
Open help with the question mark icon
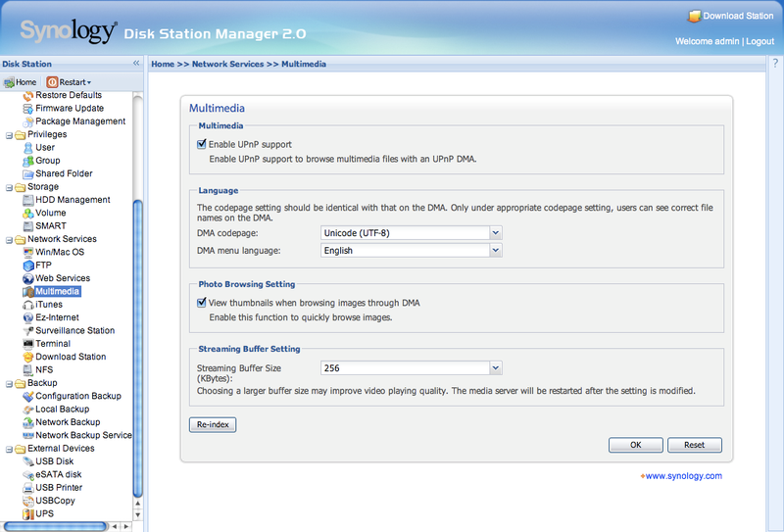point(775,63)
